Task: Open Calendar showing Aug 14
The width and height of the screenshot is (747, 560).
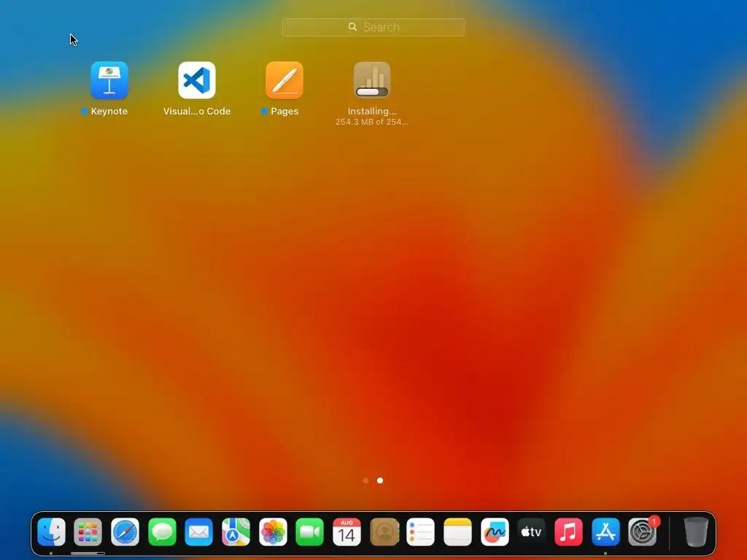Action: click(347, 532)
